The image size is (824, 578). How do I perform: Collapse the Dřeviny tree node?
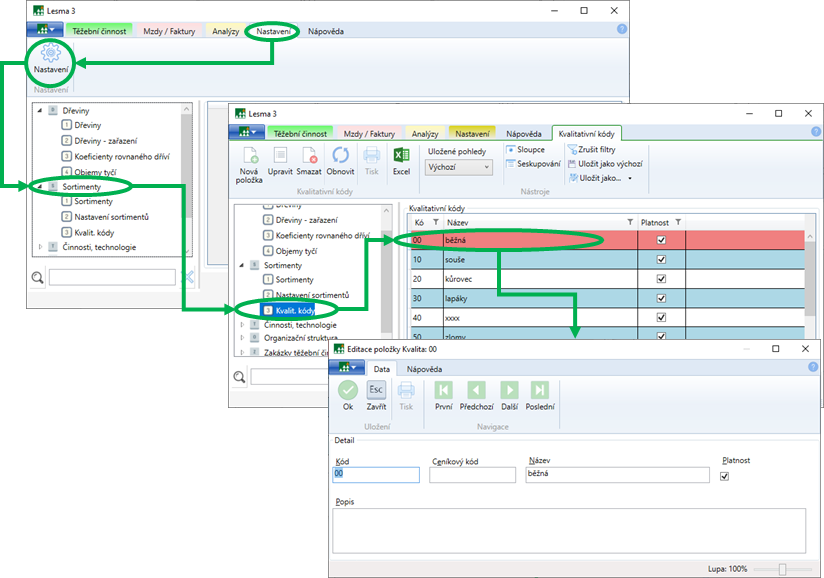pos(40,110)
